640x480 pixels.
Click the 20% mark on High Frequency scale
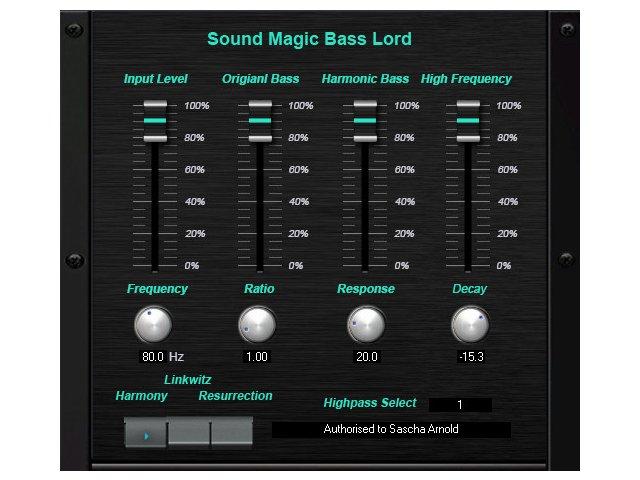pos(508,234)
